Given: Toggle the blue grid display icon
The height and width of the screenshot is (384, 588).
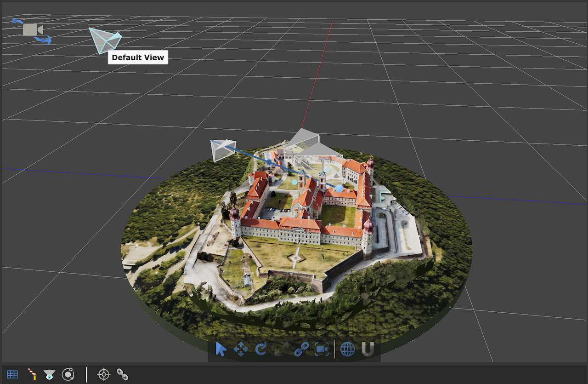Looking at the screenshot, I should tap(12, 374).
